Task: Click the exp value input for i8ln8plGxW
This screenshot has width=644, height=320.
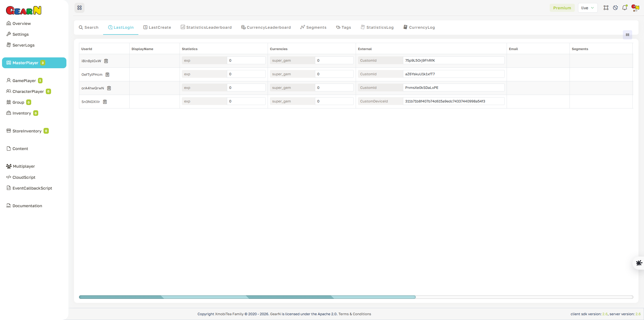Action: pyautogui.click(x=246, y=60)
